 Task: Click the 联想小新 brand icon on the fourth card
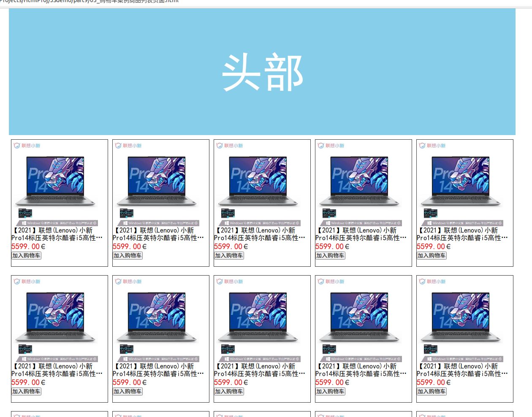click(x=330, y=145)
